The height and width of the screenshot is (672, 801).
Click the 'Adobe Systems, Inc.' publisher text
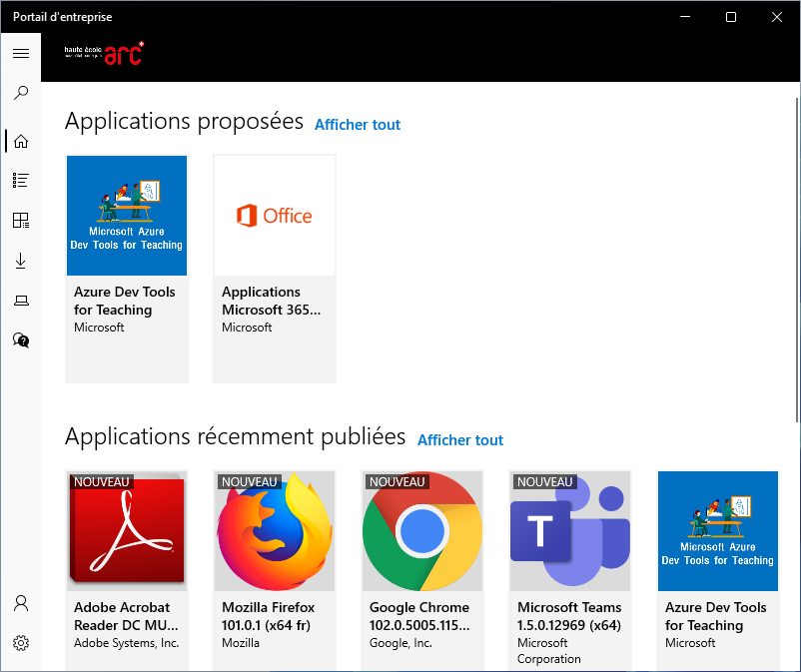[126, 643]
